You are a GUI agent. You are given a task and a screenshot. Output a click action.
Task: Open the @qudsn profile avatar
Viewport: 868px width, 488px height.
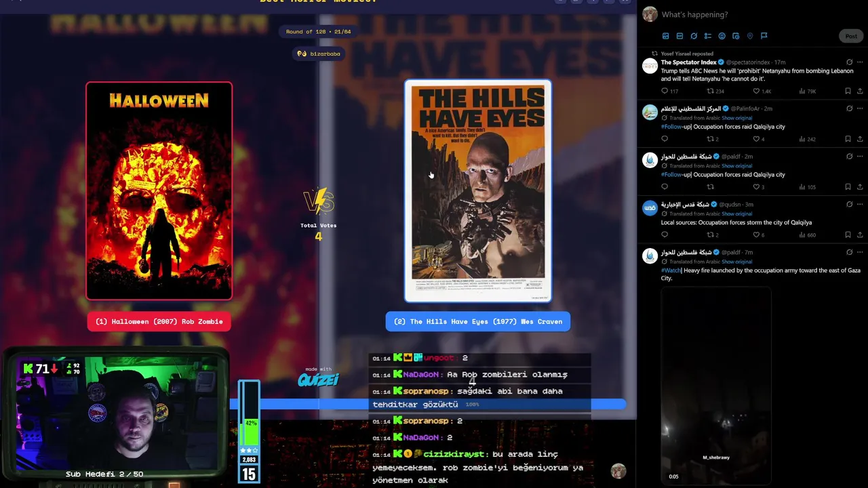650,208
